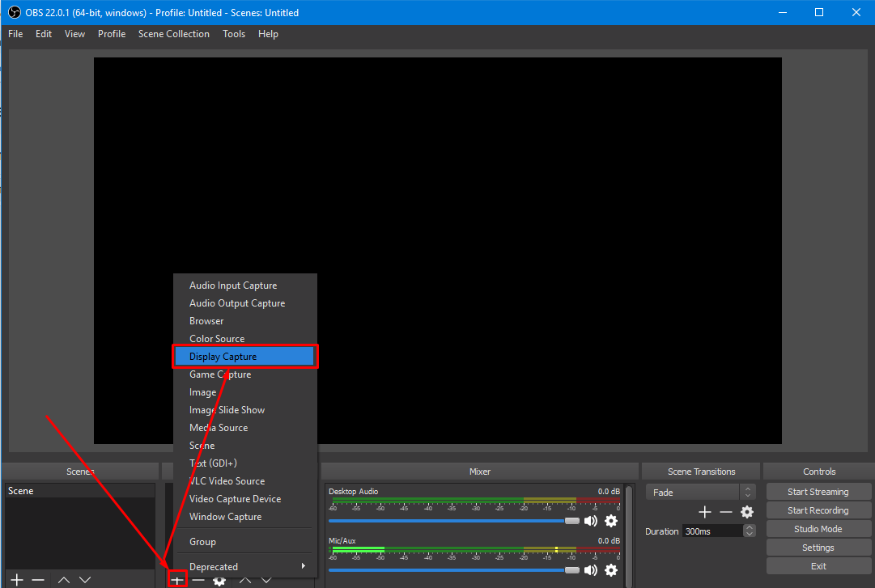Viewport: 875px width, 588px height.
Task: Click the Mixer panel scrollbar
Action: tap(630, 535)
